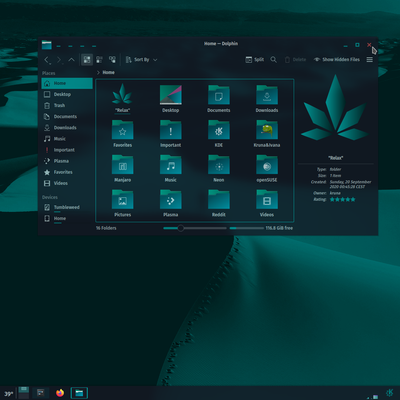Select the Reddit folder icon

pos(219,199)
